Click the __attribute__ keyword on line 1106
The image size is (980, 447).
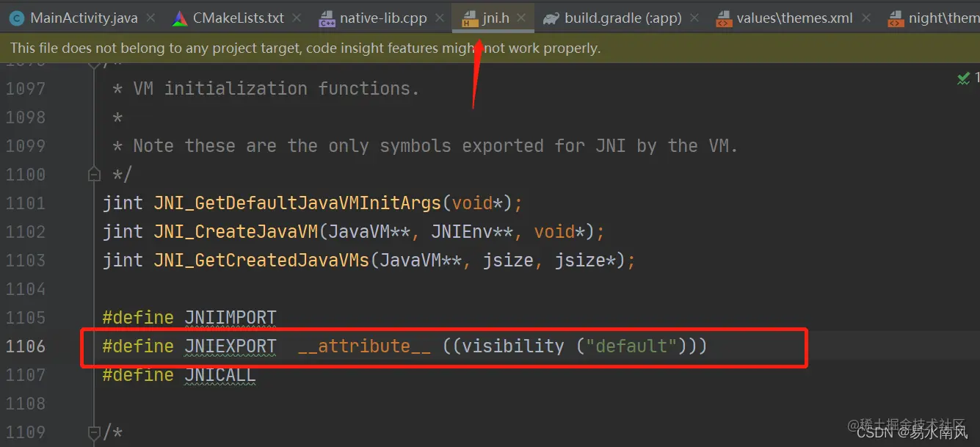364,346
